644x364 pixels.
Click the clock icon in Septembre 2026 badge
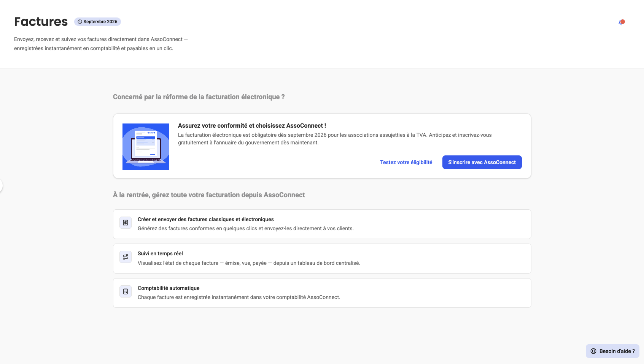click(x=80, y=22)
